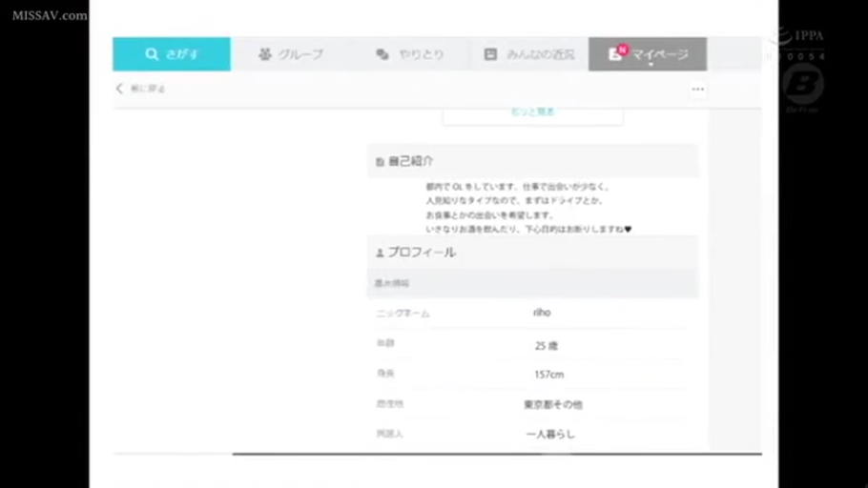The width and height of the screenshot is (868, 488).
Task: Click the red notification badge on マイページ
Action: [622, 49]
